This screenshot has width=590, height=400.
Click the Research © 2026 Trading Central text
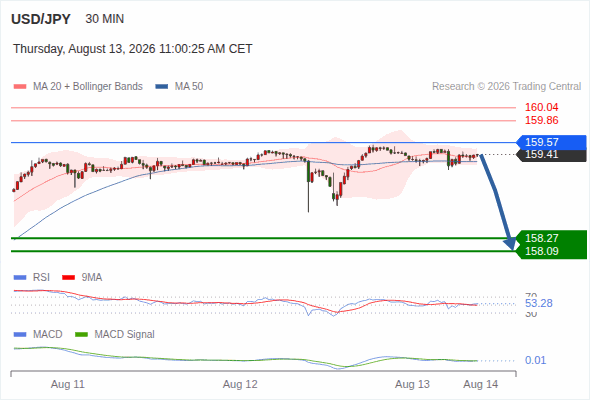click(506, 87)
